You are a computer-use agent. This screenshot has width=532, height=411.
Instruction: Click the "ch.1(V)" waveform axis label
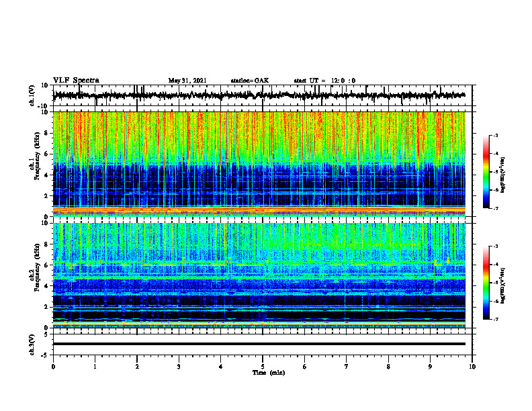coord(32,95)
